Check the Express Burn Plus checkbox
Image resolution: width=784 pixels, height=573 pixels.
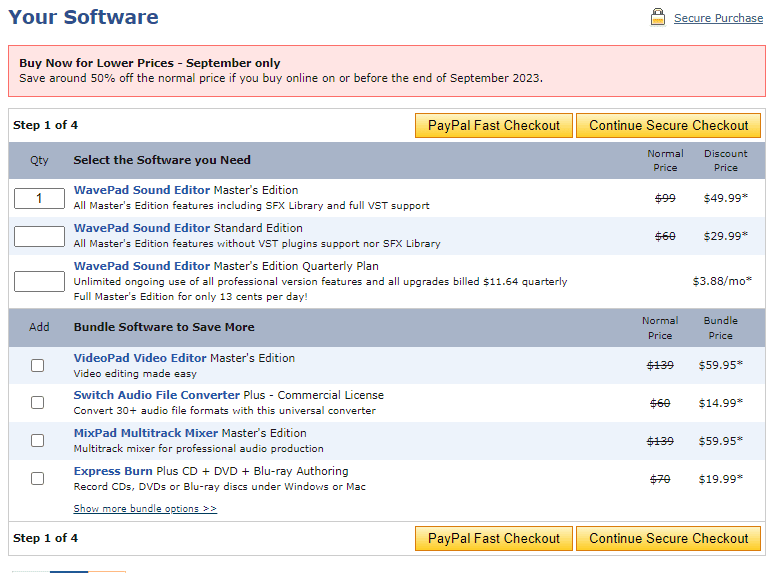(38, 478)
